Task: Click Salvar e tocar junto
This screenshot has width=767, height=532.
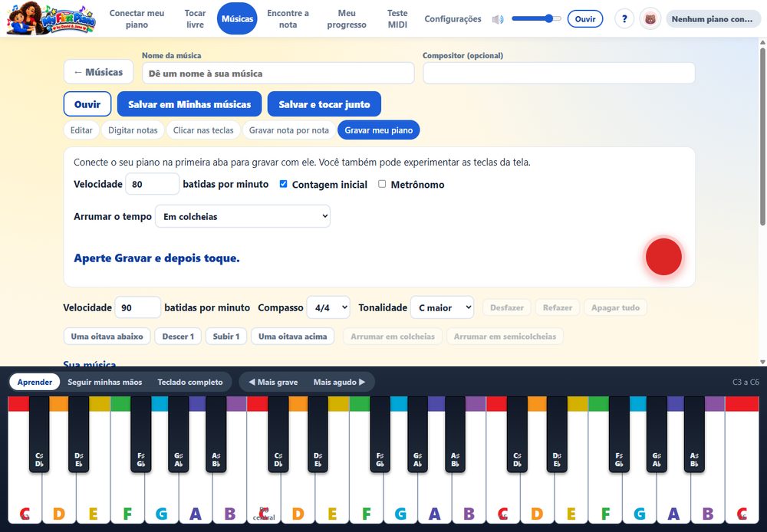Action: 324,104
